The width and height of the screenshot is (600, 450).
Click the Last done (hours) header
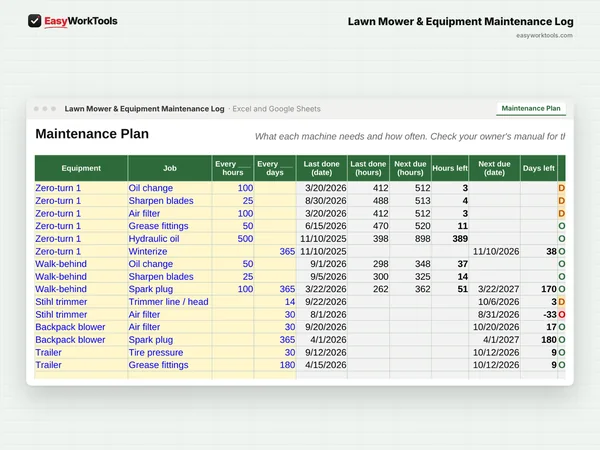coord(368,168)
